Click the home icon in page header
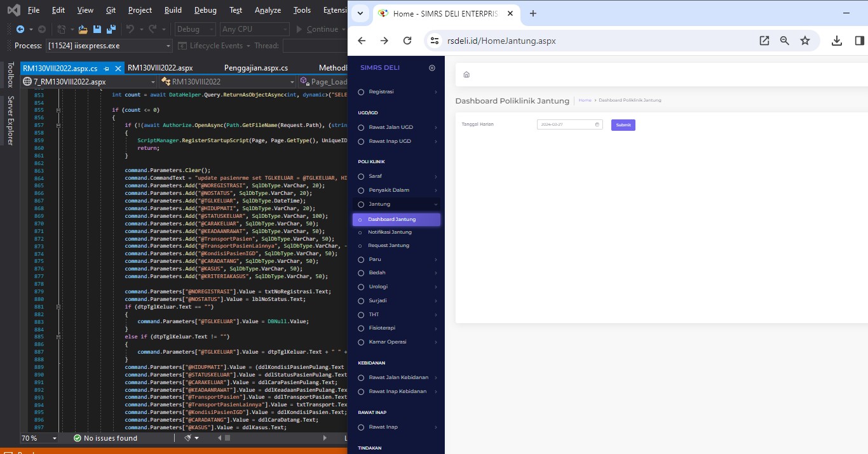Image resolution: width=868 pixels, height=454 pixels. [x=466, y=75]
